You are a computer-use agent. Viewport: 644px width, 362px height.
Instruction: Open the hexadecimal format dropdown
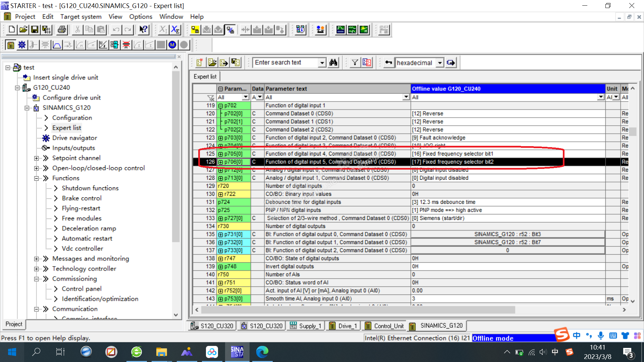tap(440, 63)
